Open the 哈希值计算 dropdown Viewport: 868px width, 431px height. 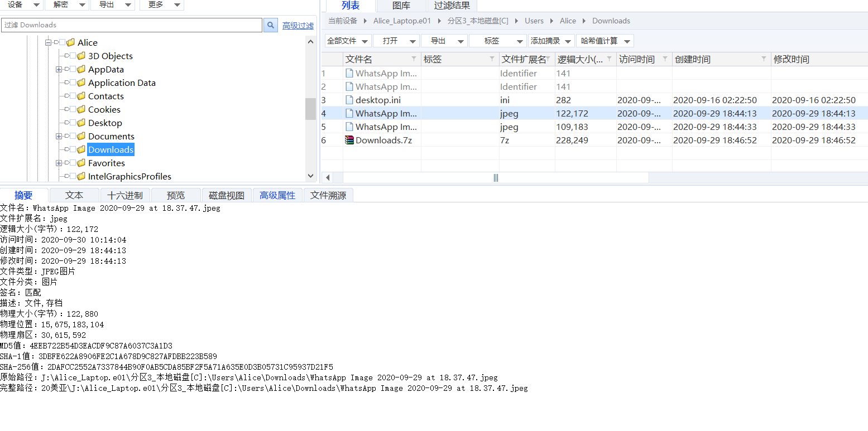tap(605, 41)
